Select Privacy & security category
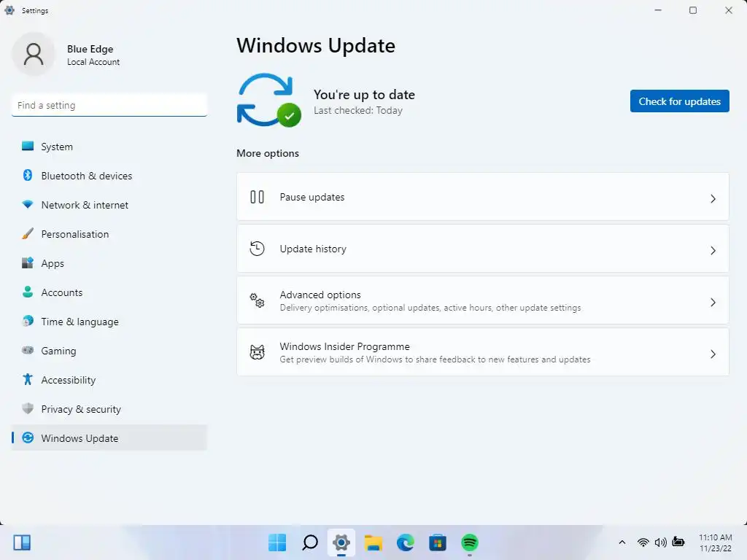The image size is (747, 560). (x=81, y=409)
